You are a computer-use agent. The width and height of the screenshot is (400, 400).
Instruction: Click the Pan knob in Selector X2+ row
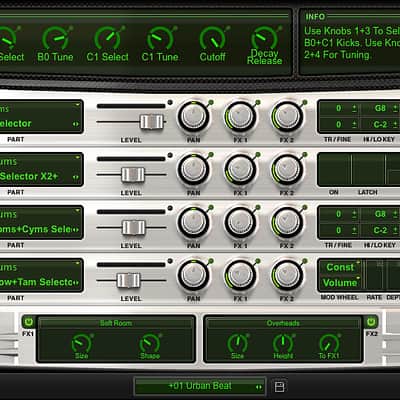pyautogui.click(x=193, y=170)
